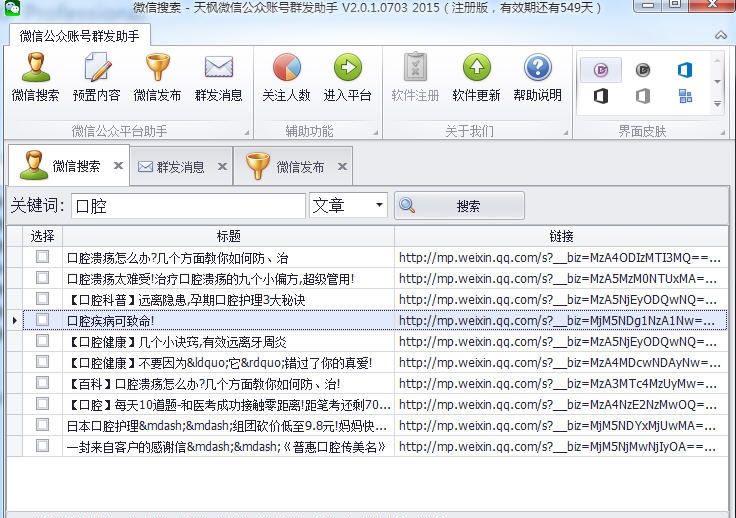This screenshot has height=518, width=736.
Task: Check the box for 【百科】口腔溃疡怎么办 row
Action: pos(42,383)
